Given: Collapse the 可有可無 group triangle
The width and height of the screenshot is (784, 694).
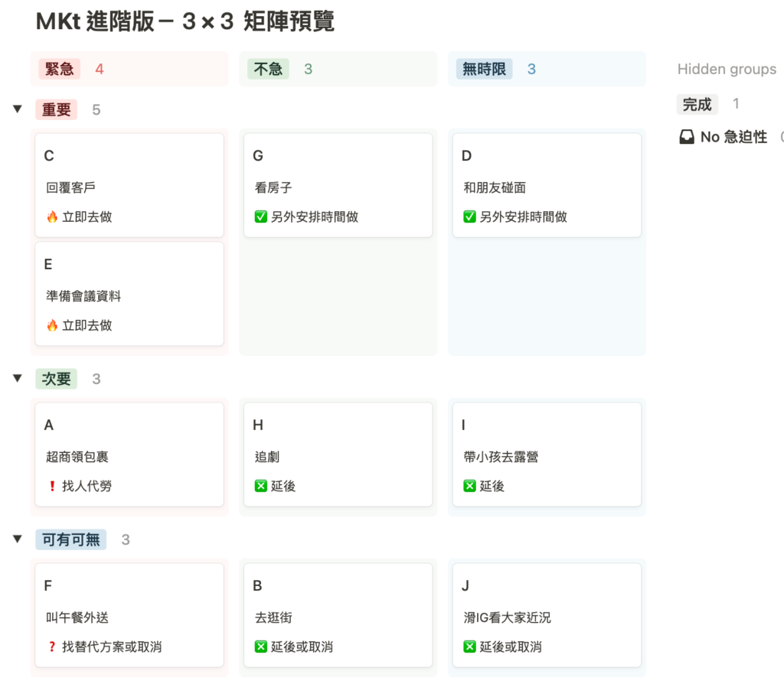Looking at the screenshot, I should point(18,539).
